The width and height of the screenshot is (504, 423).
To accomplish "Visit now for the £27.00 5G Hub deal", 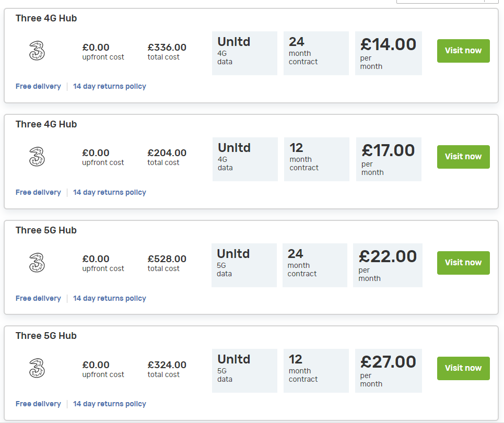I will pyautogui.click(x=463, y=368).
